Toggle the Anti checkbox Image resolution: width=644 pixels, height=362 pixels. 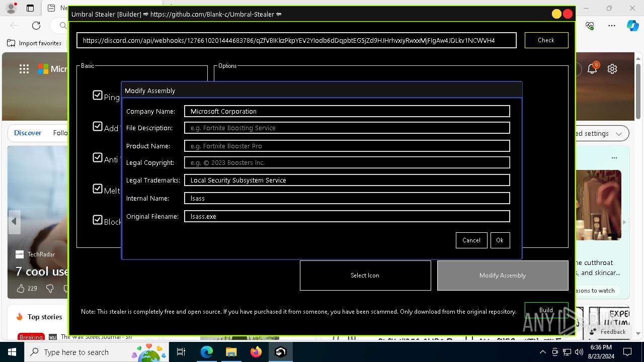pos(98,157)
